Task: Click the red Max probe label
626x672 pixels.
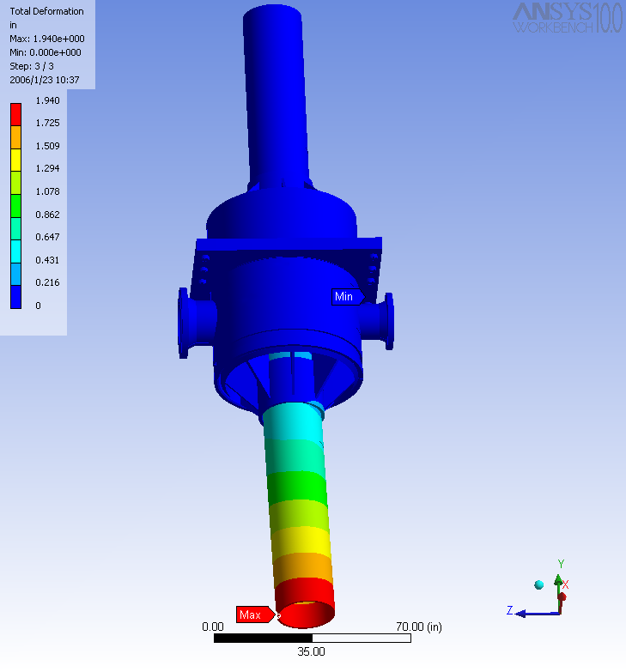Action: [252, 614]
